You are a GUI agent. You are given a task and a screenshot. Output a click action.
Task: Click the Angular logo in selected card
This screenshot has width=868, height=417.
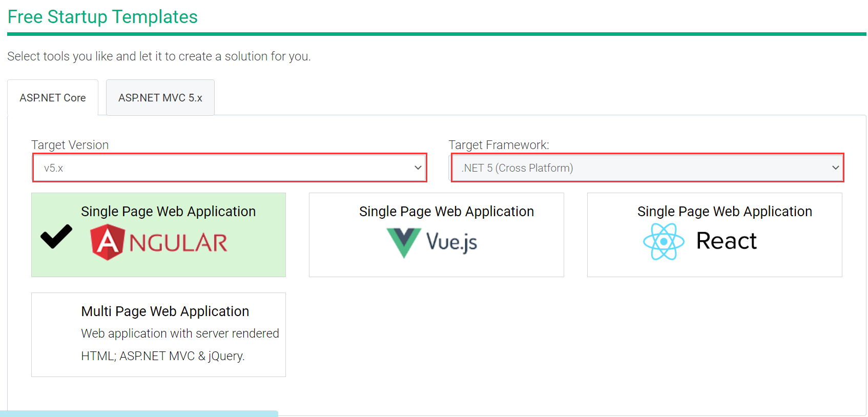[159, 243]
